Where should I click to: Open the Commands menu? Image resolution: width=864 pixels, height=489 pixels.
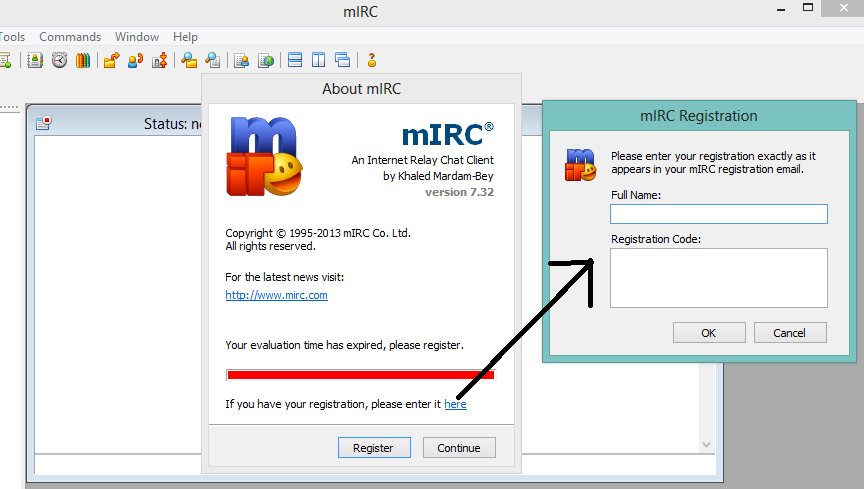pyautogui.click(x=70, y=37)
